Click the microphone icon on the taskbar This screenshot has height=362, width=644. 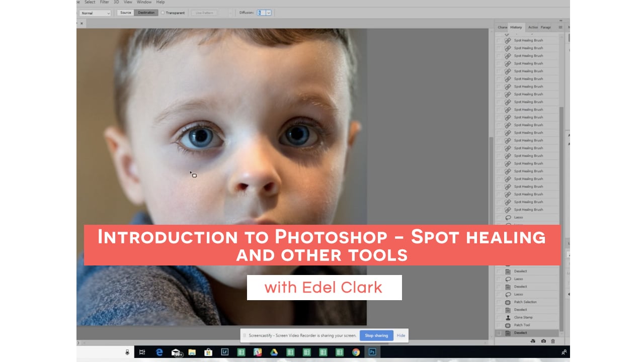coord(127,352)
